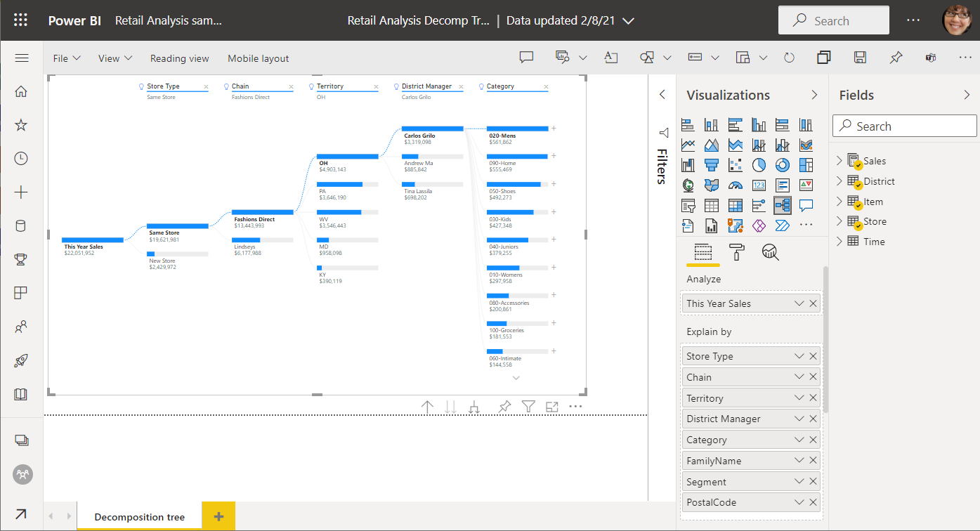980x531 pixels.
Task: Collapse the Visualizations pane
Action: click(814, 95)
